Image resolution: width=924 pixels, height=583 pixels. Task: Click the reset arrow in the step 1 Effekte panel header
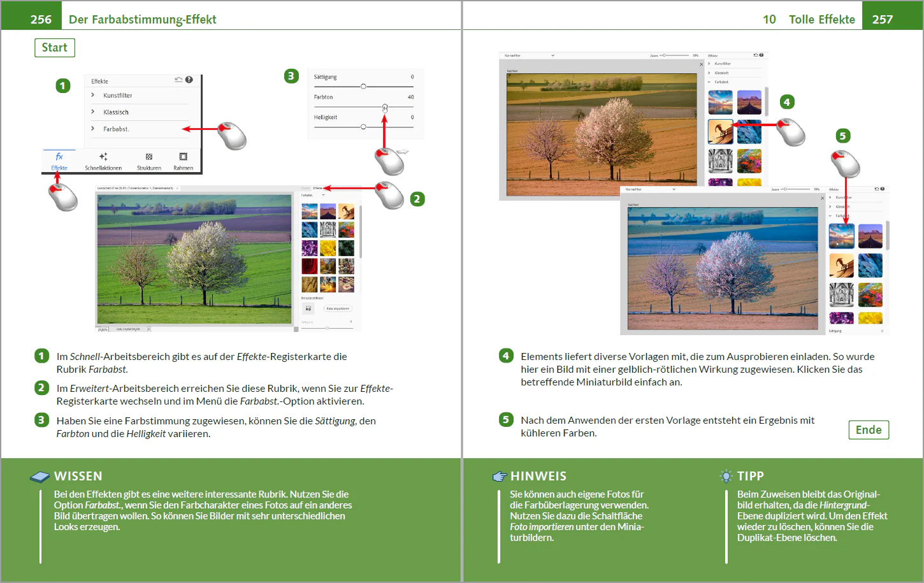click(178, 80)
